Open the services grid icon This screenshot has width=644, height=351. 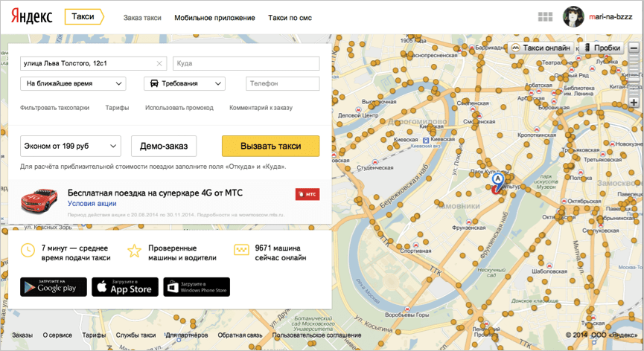tap(545, 17)
